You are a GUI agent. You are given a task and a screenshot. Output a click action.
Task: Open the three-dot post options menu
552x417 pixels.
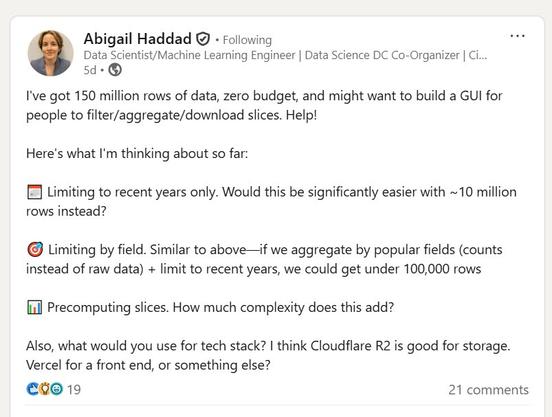point(517,36)
